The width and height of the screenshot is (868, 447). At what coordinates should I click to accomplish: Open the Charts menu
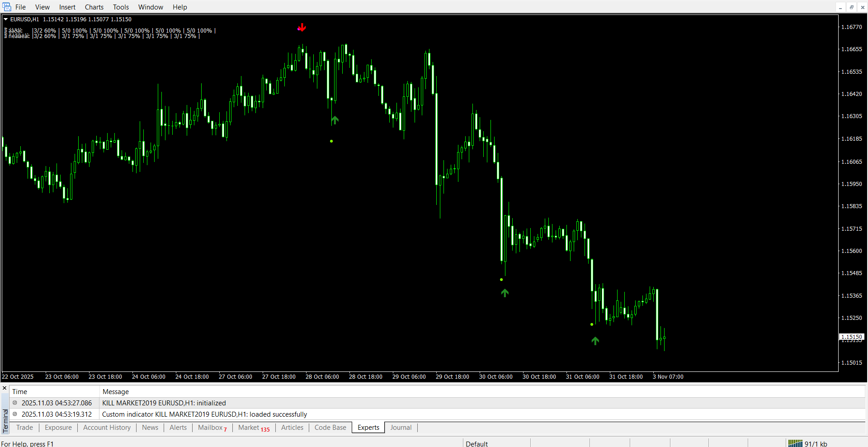tap(94, 7)
